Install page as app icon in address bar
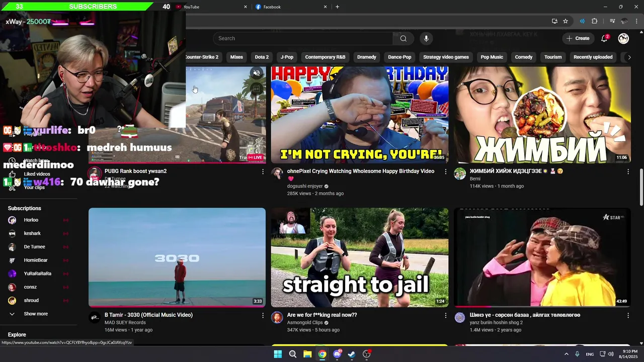 [x=554, y=21]
